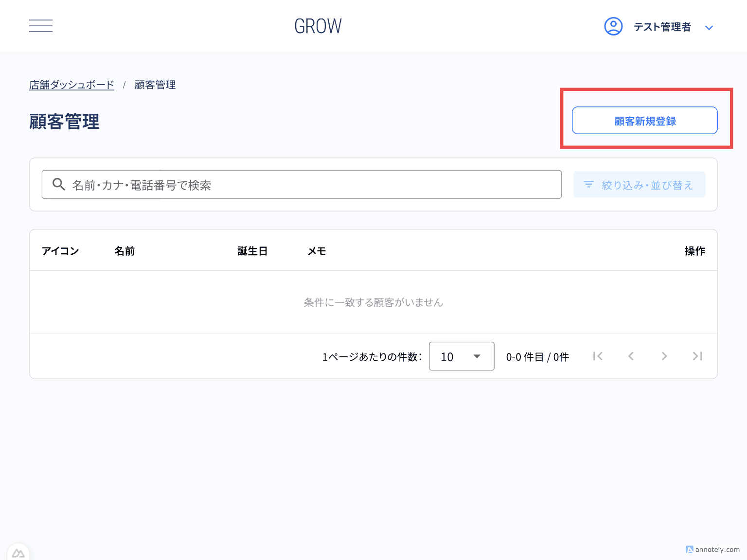This screenshot has height=560, width=747.
Task: Click the メモ column header
Action: 317,251
